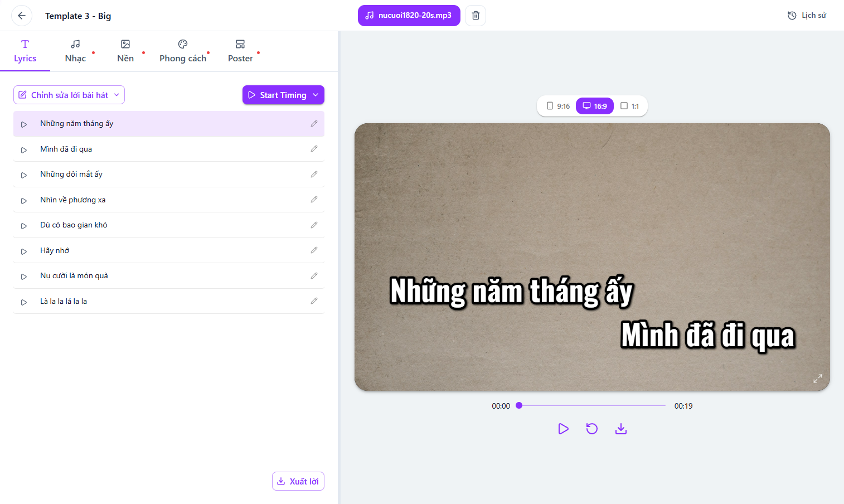This screenshot has height=504, width=844.
Task: Download the video using the download icon
Action: point(621,429)
